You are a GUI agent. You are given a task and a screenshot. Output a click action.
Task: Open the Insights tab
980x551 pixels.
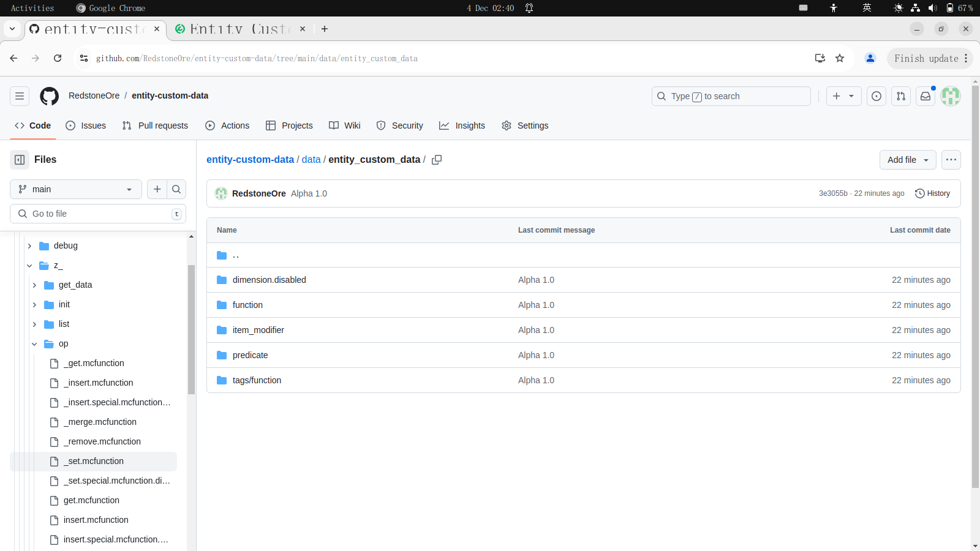(462, 126)
